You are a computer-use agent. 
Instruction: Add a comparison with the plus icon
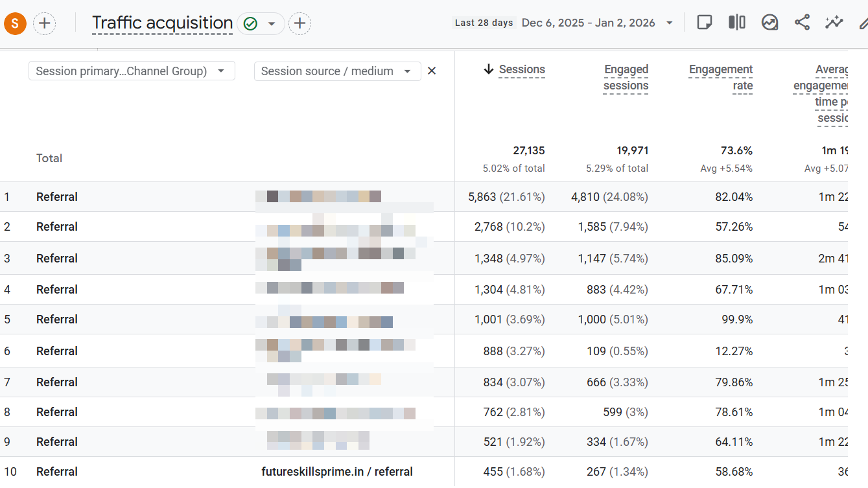pyautogui.click(x=44, y=23)
